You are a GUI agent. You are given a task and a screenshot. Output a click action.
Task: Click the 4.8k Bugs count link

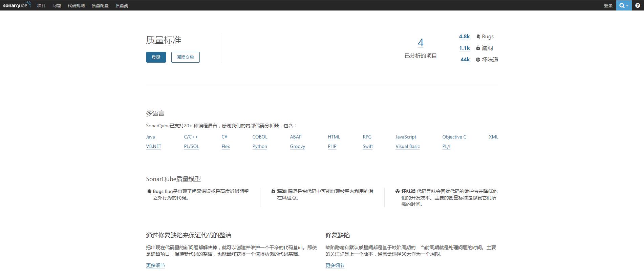464,37
